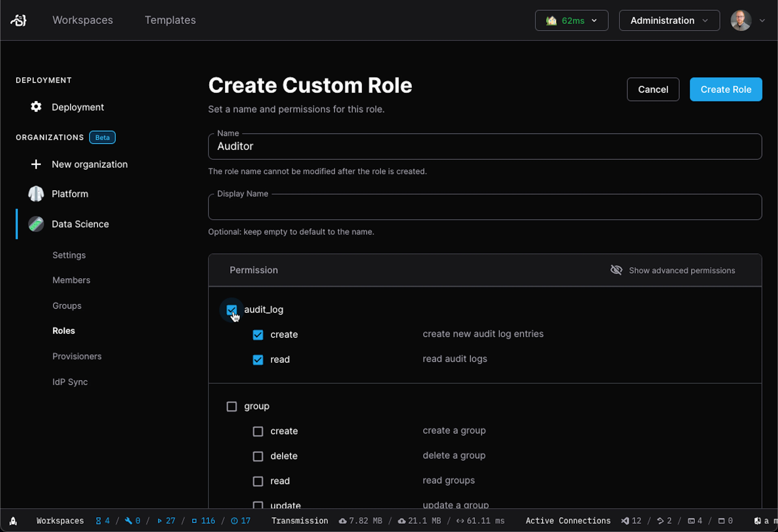
Task: Click the Data Science organization avatar
Action: coord(36,224)
